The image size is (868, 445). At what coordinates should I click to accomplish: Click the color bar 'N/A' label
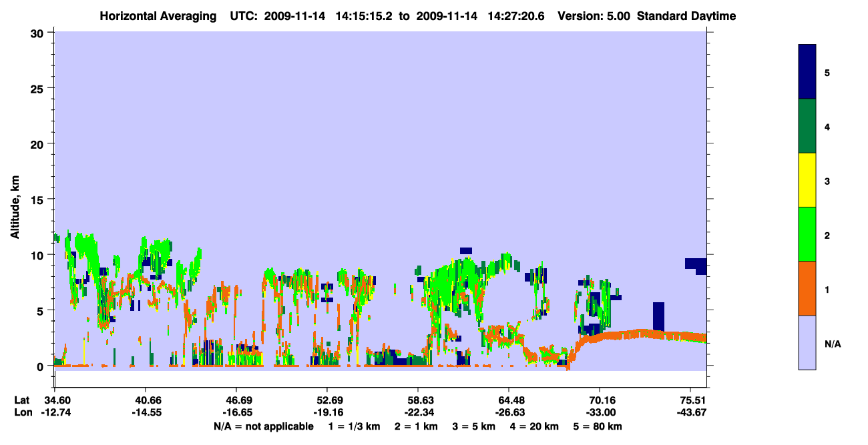coord(833,344)
